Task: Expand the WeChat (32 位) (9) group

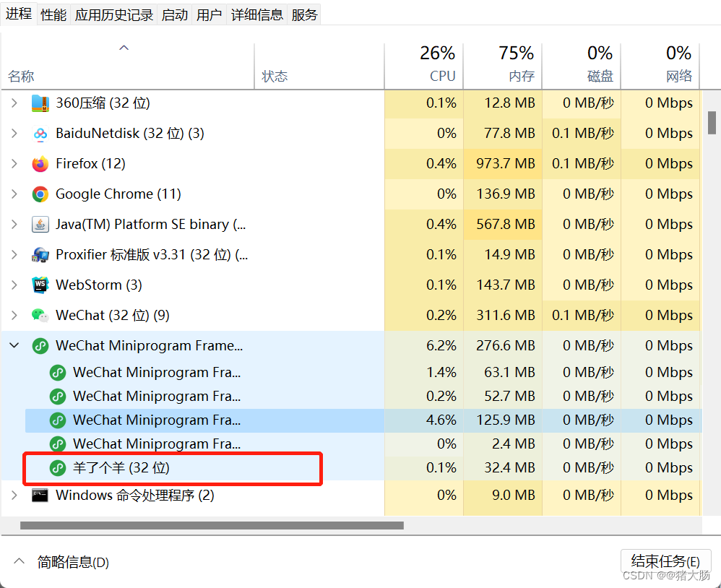Action: (x=14, y=316)
